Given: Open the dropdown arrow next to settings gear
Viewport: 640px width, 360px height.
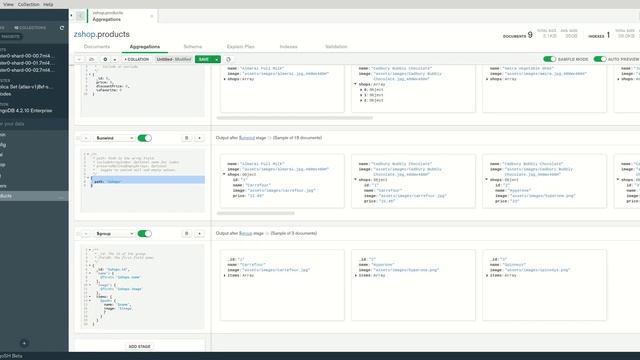Looking at the screenshot, I should pos(115,59).
